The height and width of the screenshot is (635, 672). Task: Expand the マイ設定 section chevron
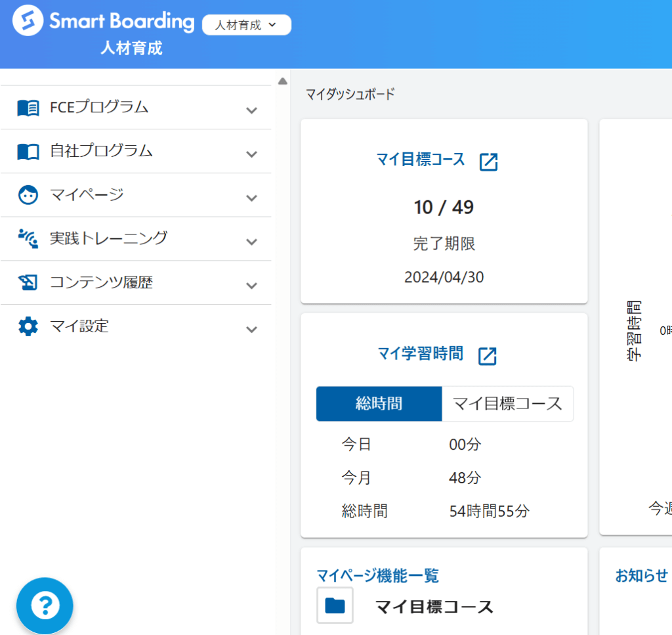coord(251,328)
